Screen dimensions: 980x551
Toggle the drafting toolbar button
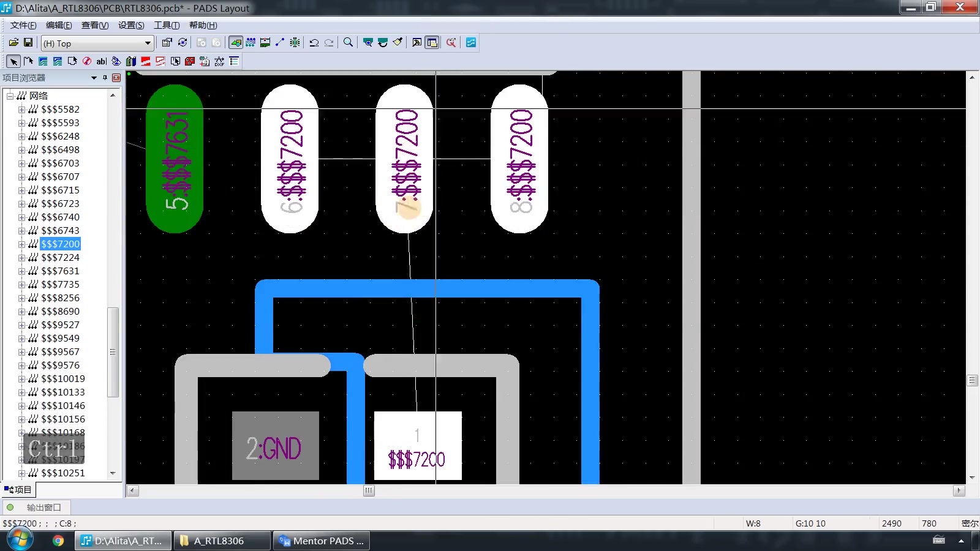pyautogui.click(x=236, y=42)
